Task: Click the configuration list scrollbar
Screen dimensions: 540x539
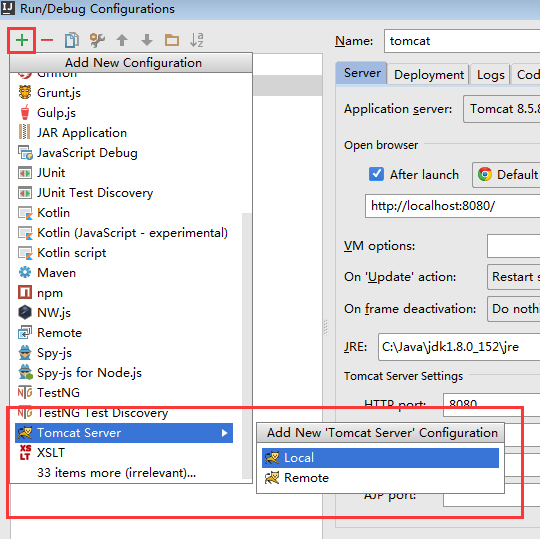Action: [247, 345]
